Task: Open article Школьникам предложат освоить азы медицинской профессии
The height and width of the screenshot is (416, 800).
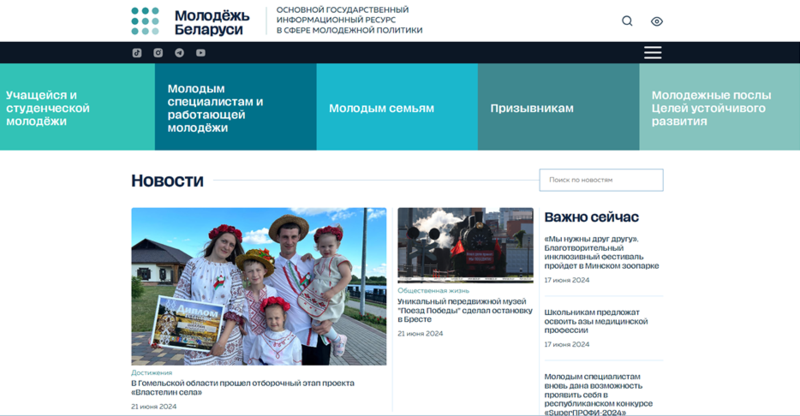Action: pyautogui.click(x=596, y=321)
